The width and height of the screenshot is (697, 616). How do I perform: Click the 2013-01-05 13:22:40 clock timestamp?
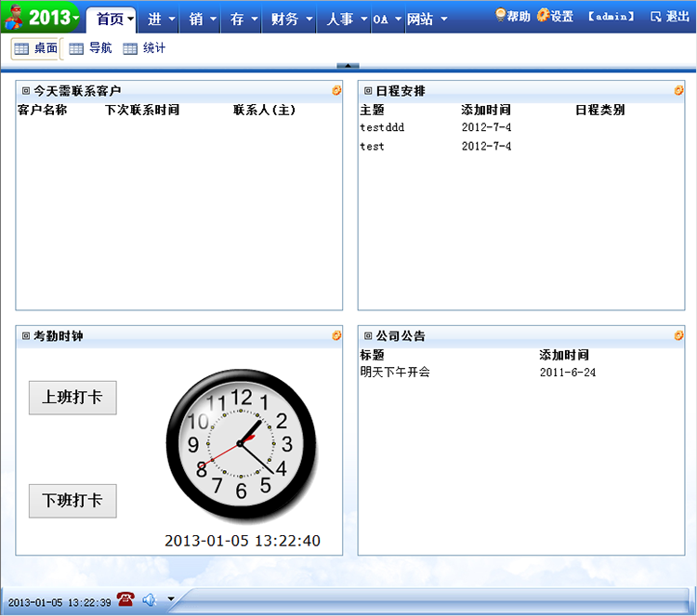(243, 541)
